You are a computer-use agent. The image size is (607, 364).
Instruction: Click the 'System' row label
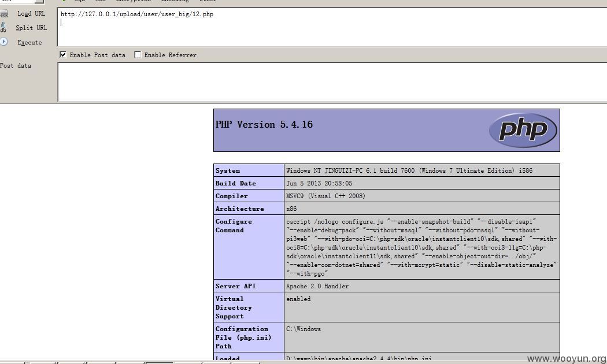click(x=228, y=170)
